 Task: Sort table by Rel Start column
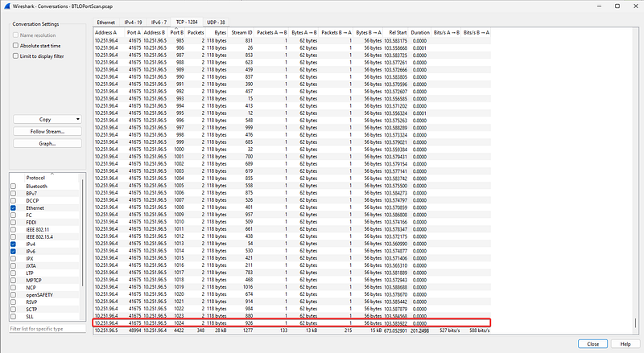pyautogui.click(x=396, y=32)
